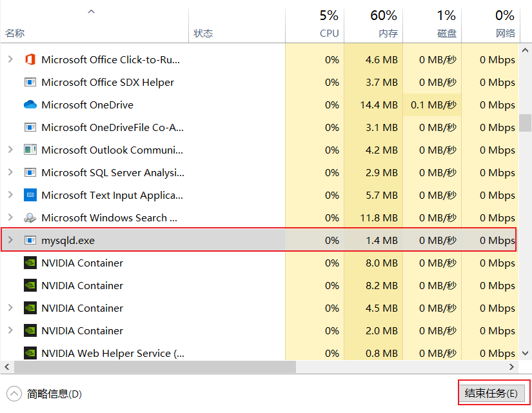Click the Microsoft SQL Server Analysis icon

[30, 173]
